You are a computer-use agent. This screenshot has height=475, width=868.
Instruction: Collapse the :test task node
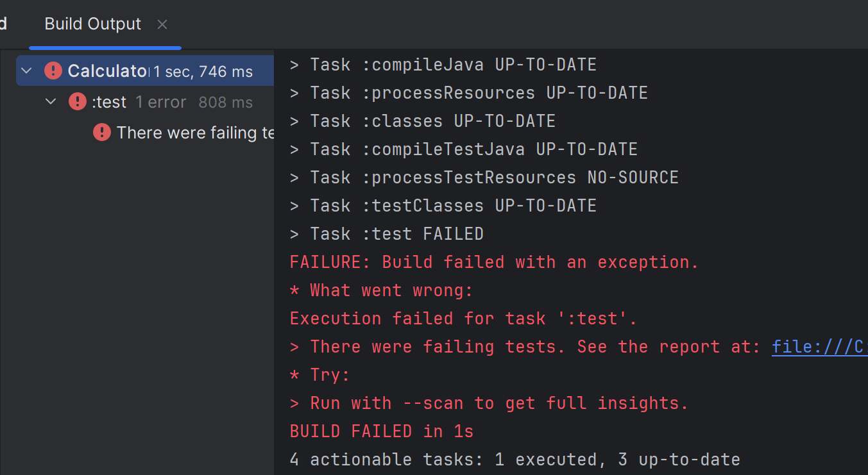coord(51,101)
